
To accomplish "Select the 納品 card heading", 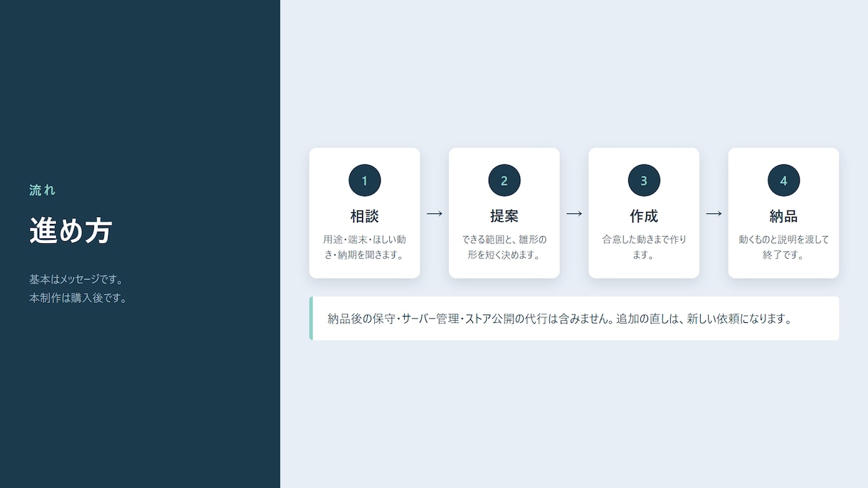I will tap(783, 216).
